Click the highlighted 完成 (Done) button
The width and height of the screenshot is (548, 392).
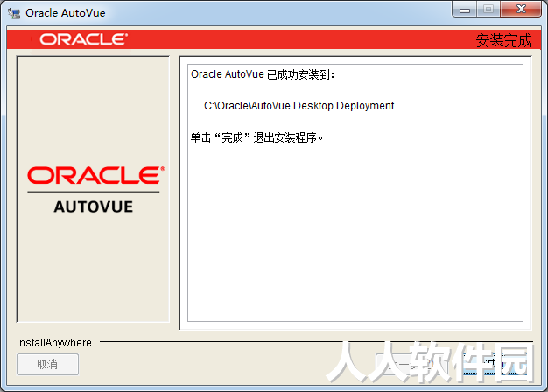[495, 364]
